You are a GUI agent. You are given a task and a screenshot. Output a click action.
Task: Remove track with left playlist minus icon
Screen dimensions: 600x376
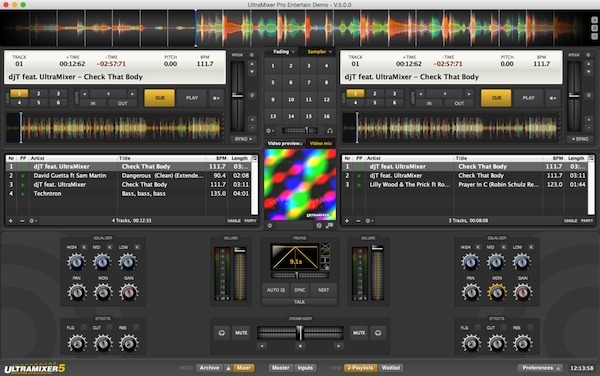coord(22,221)
